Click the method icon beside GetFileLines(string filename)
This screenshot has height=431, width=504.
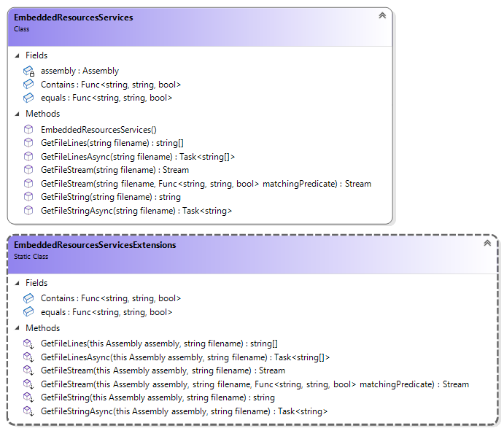point(28,143)
